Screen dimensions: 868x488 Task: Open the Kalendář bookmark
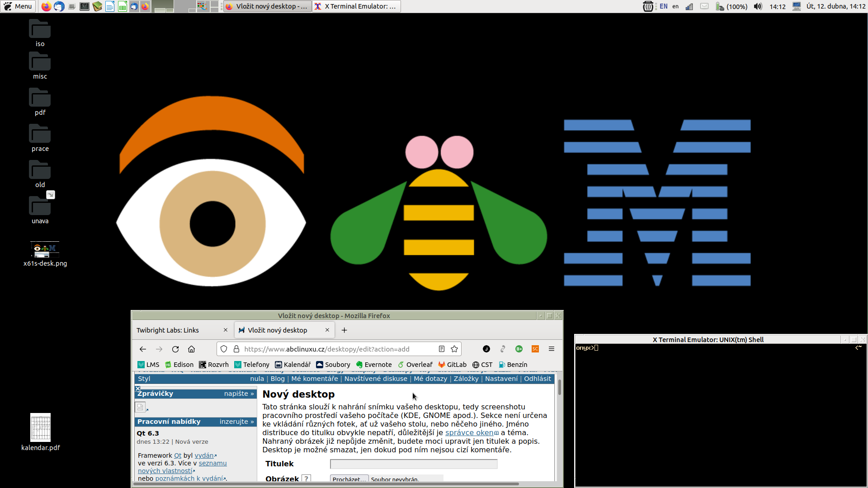point(293,365)
